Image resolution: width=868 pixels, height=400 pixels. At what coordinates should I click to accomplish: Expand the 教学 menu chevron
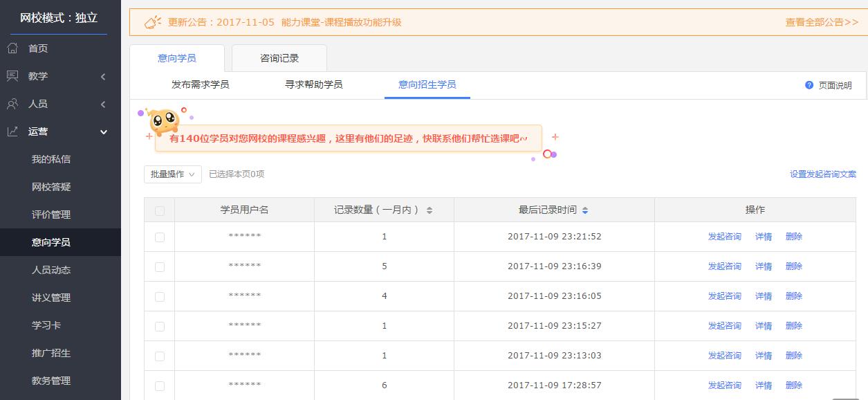(103, 76)
